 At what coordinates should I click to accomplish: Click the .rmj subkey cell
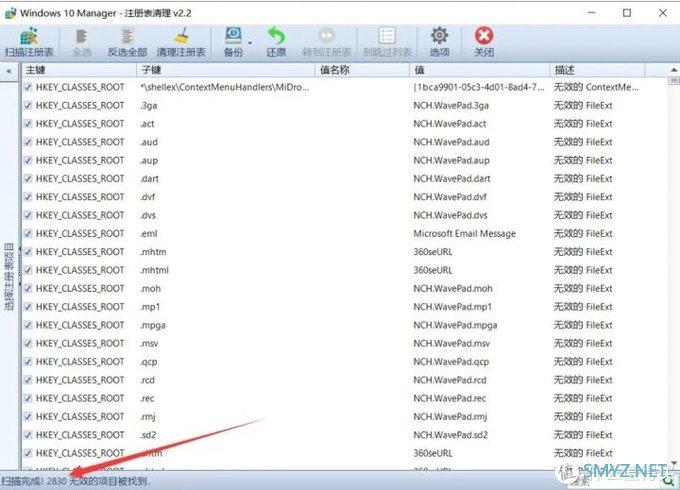(147, 417)
